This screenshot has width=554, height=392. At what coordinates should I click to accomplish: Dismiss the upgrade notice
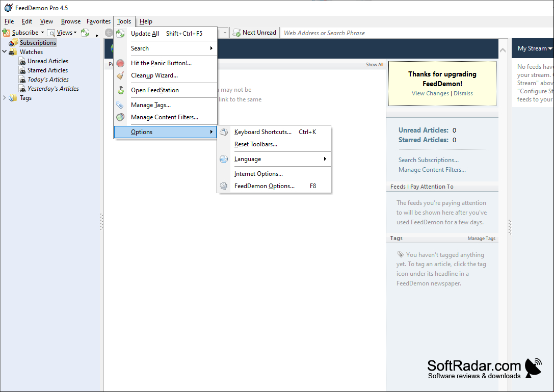(x=463, y=93)
